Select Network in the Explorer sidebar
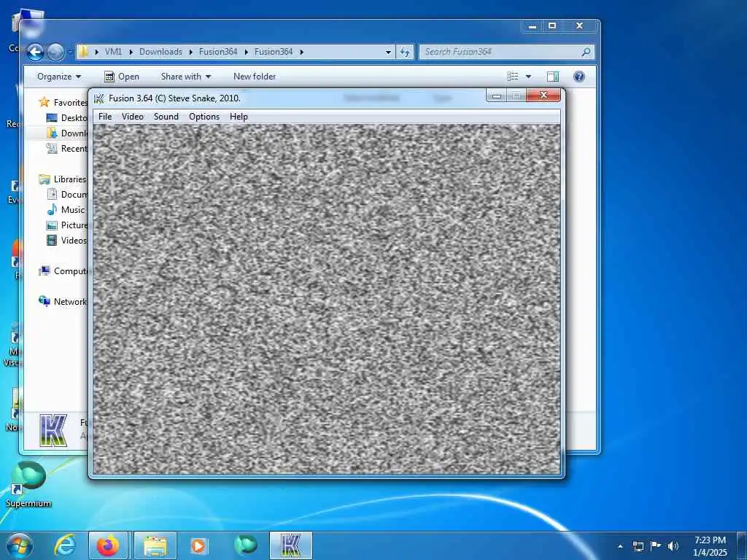Image resolution: width=747 pixels, height=560 pixels. (x=64, y=301)
